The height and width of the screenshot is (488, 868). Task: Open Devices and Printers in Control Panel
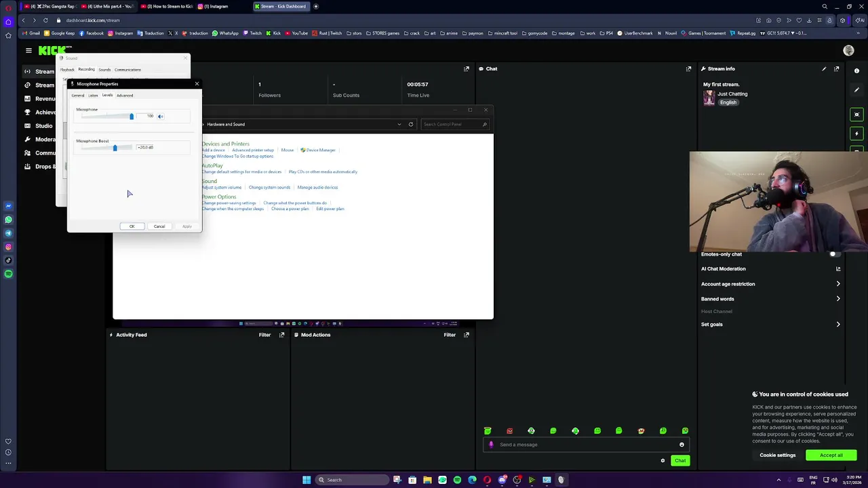225,144
